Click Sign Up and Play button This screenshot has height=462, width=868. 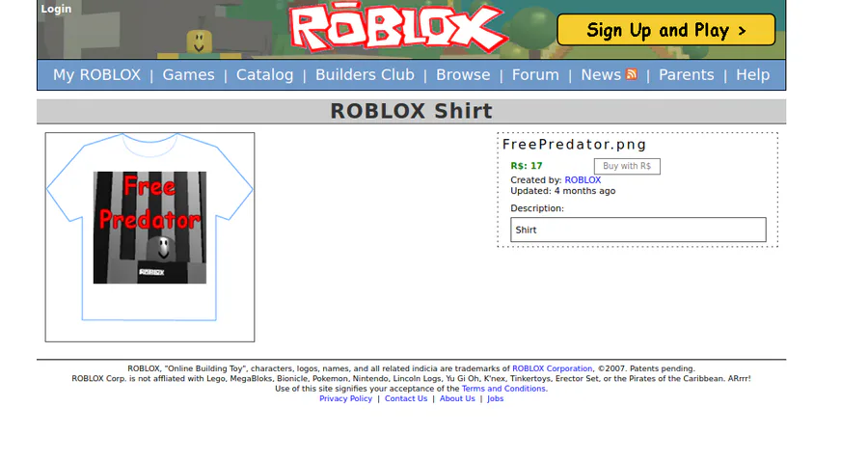click(x=665, y=30)
